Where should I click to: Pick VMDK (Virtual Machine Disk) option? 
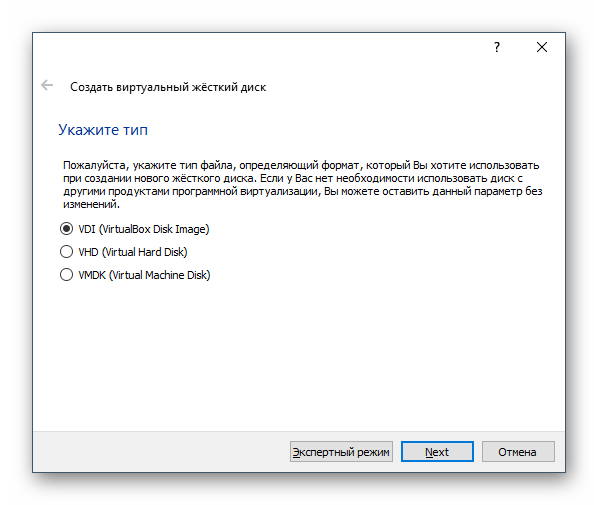pyautogui.click(x=135, y=275)
